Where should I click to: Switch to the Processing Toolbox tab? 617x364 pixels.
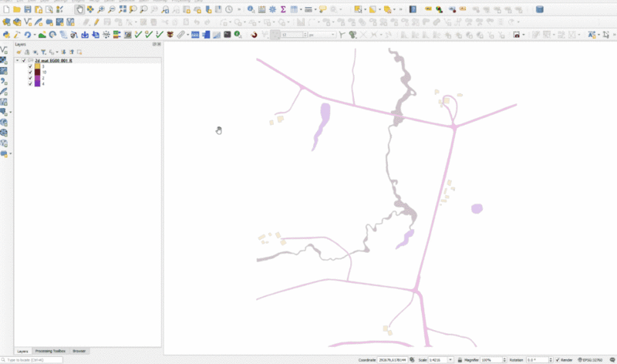(51, 351)
